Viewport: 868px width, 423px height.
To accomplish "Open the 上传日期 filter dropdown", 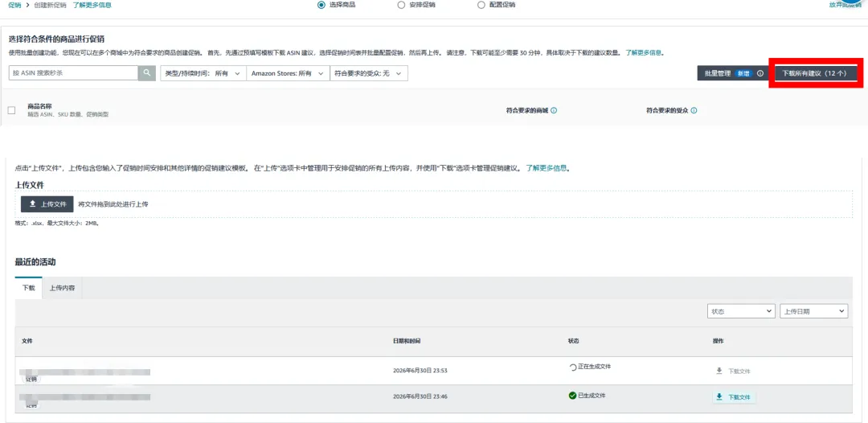I will [x=813, y=311].
